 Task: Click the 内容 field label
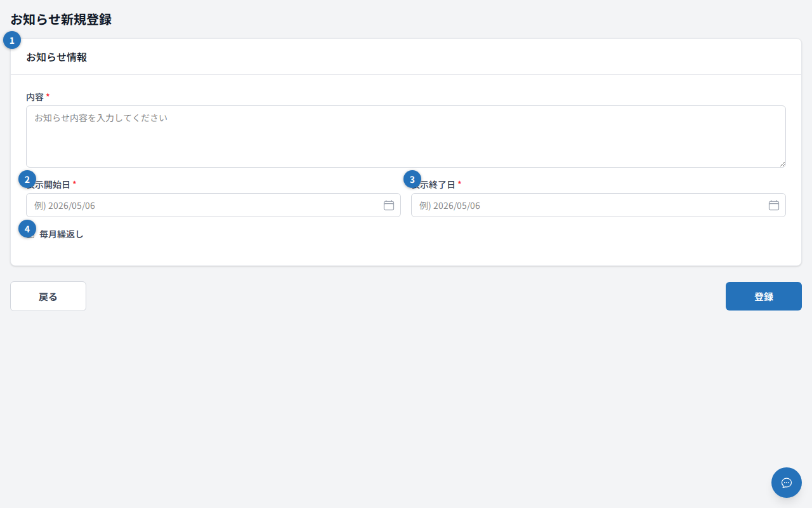(x=35, y=97)
